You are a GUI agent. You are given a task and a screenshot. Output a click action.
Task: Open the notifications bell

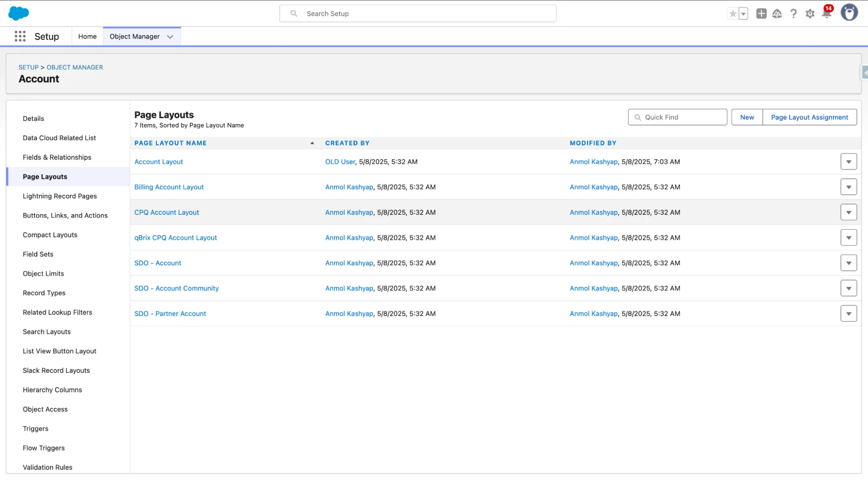[x=827, y=14]
